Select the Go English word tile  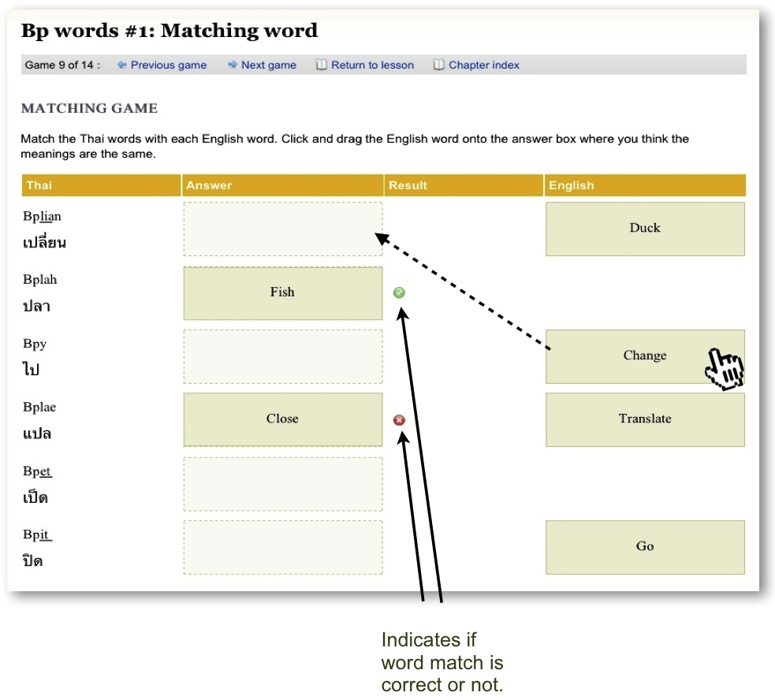pos(645,547)
